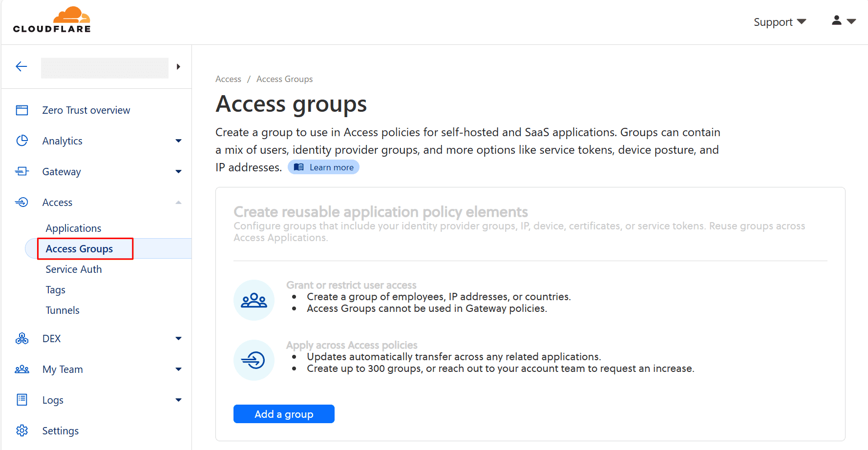Open the Support dropdown
Viewport: 868px width, 450px height.
(x=779, y=22)
